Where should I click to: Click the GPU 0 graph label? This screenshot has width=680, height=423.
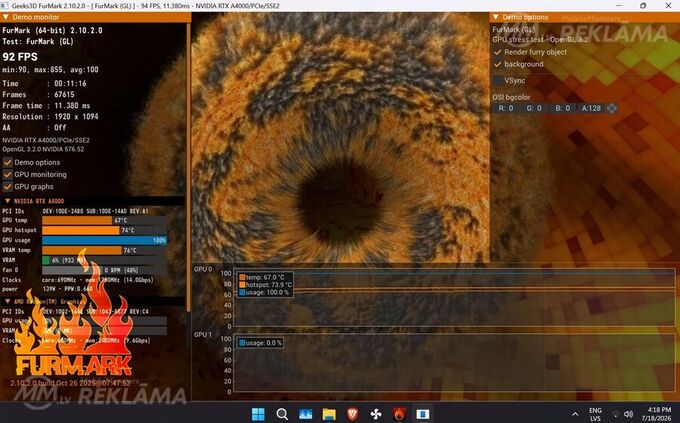coord(203,269)
